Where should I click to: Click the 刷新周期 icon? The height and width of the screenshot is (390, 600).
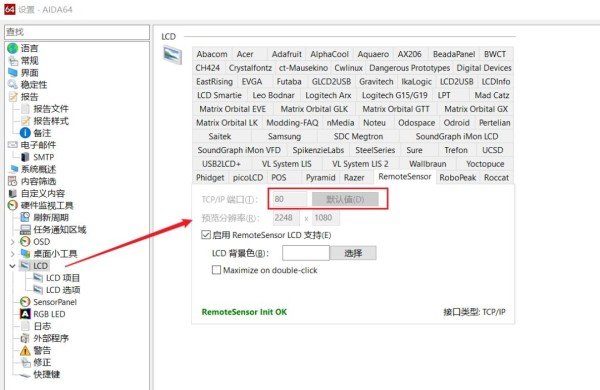25,217
